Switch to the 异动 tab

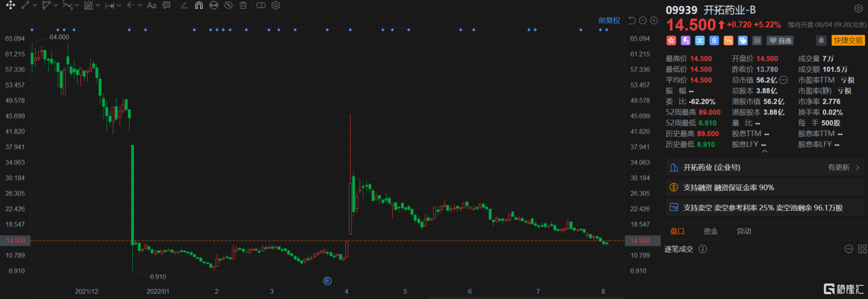[744, 231]
